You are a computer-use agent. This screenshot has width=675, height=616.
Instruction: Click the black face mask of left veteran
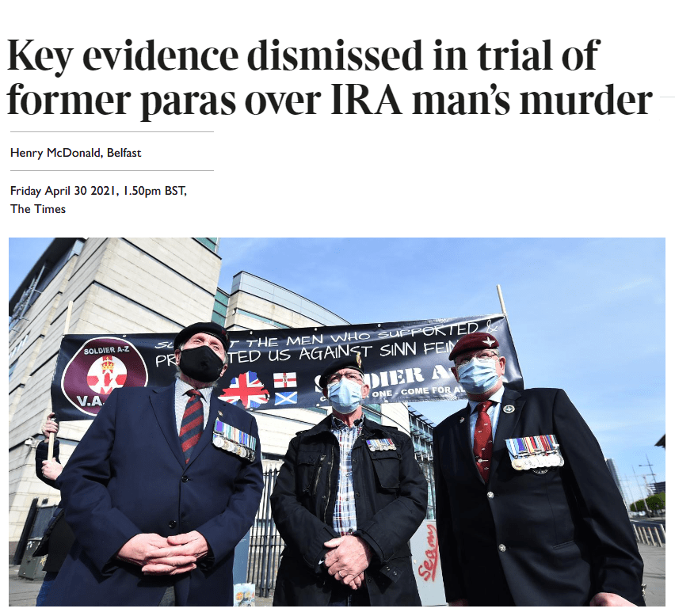coord(200,362)
